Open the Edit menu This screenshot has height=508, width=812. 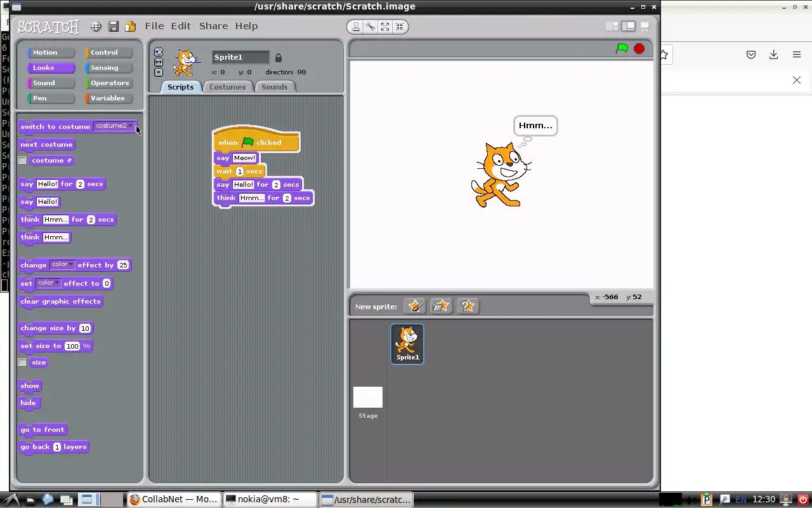point(181,26)
